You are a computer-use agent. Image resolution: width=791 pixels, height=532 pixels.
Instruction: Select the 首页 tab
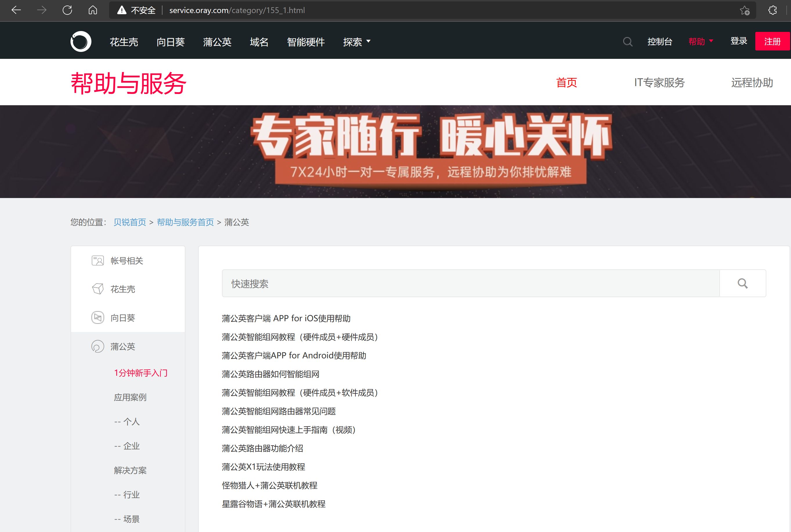[567, 82]
